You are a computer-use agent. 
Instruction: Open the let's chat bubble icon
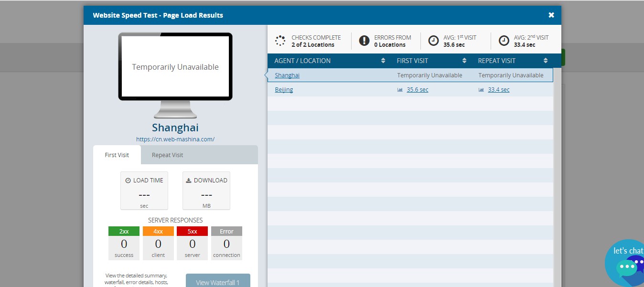(627, 266)
